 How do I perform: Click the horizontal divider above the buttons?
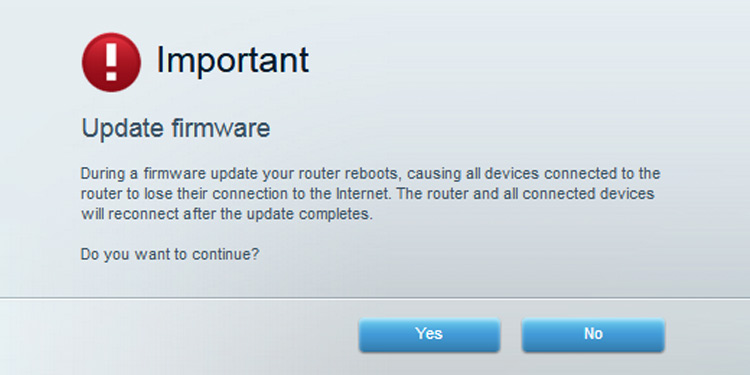coord(375,298)
